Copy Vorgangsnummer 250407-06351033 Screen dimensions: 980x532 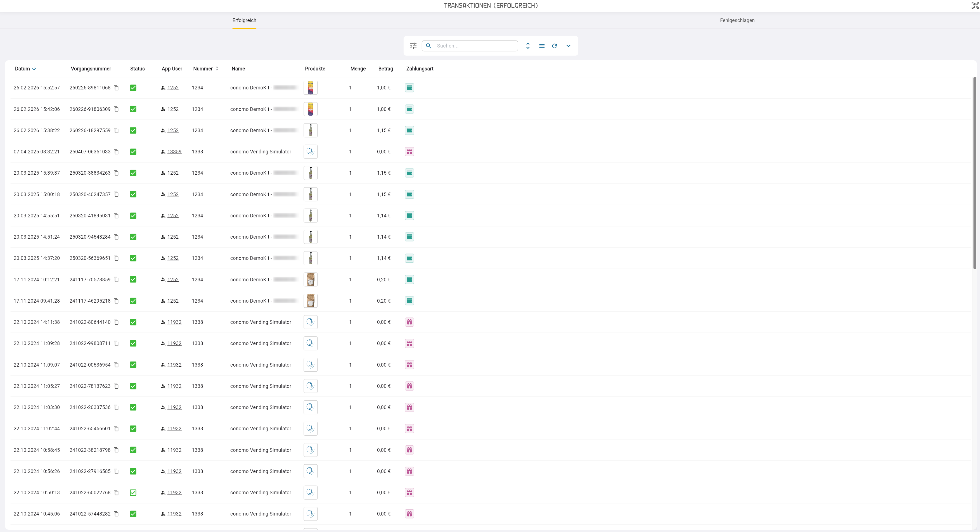point(116,152)
